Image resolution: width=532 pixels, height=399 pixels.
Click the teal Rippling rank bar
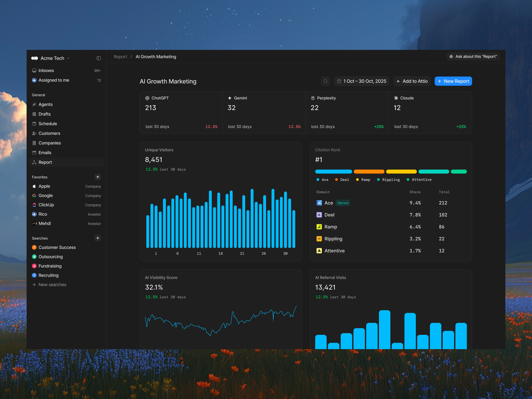coord(434,171)
